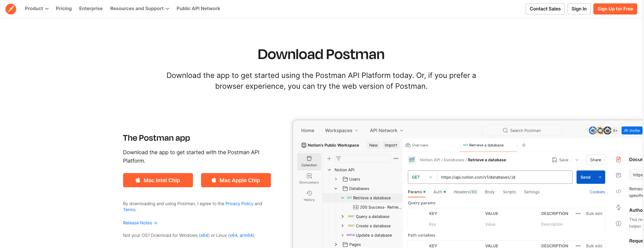Expand the Update a database request

pyautogui.click(x=342, y=235)
